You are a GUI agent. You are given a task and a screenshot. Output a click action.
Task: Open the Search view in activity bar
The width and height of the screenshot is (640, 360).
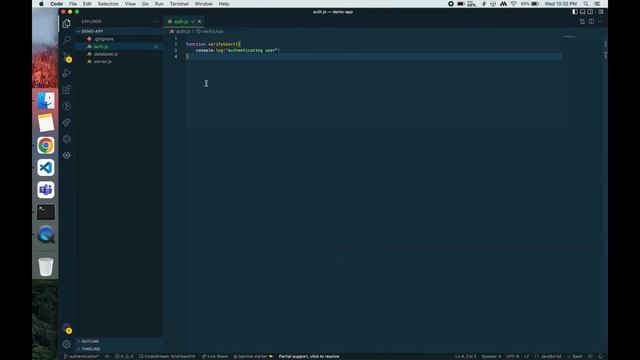tap(67, 40)
